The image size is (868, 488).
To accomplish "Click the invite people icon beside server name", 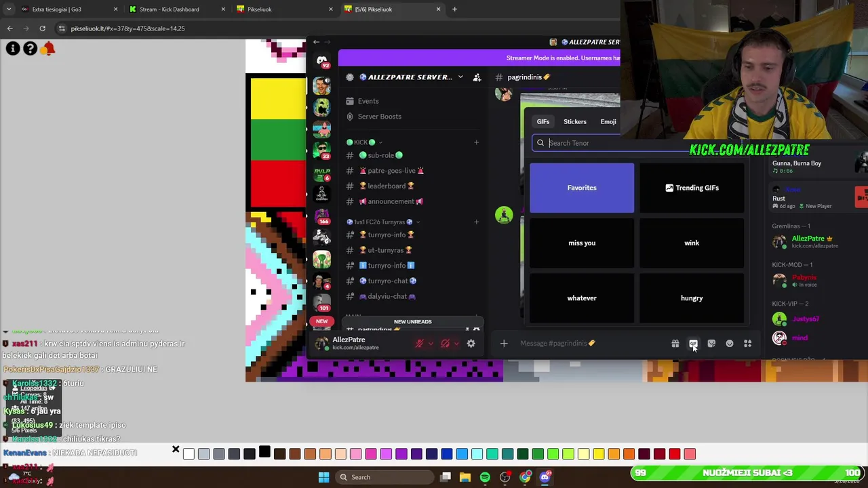I will pyautogui.click(x=477, y=77).
